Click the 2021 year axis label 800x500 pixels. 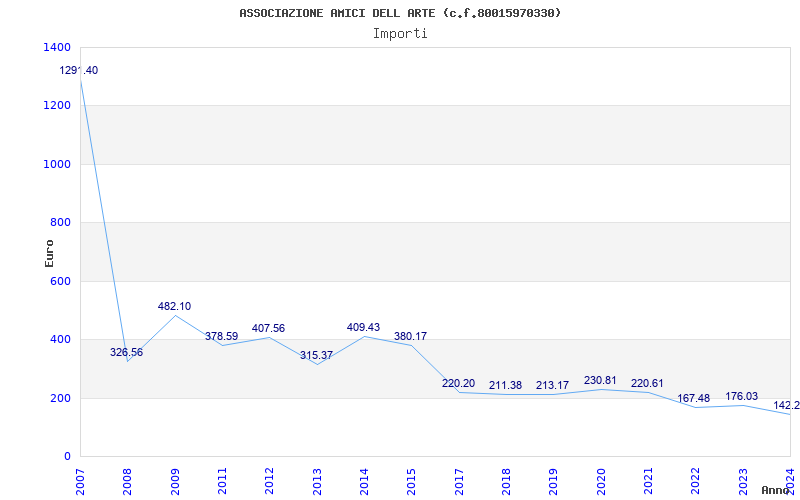click(648, 482)
